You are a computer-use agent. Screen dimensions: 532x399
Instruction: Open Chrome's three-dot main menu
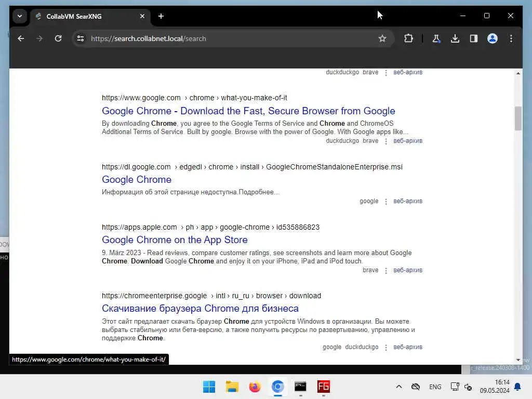pos(511,38)
